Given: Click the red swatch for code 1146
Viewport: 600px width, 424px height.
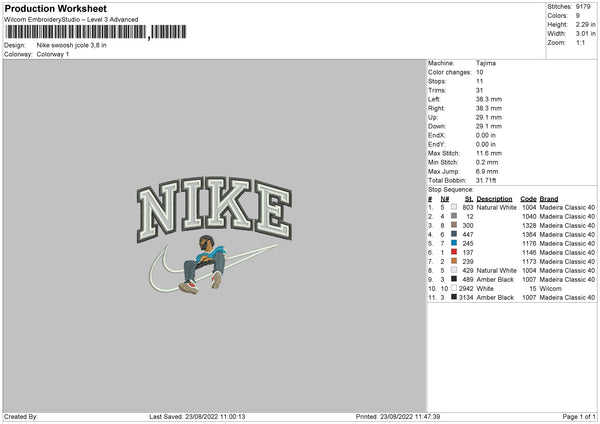Looking at the screenshot, I should pyautogui.click(x=454, y=252).
